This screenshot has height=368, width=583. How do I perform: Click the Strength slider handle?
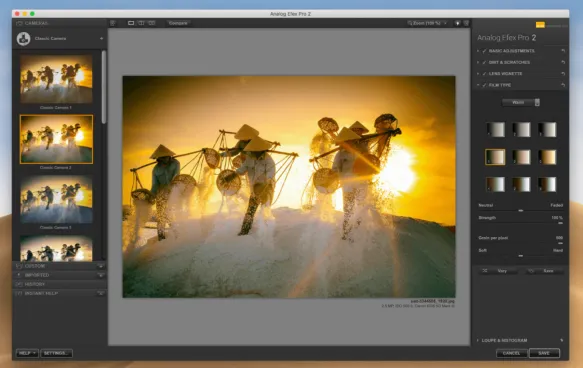(x=560, y=223)
